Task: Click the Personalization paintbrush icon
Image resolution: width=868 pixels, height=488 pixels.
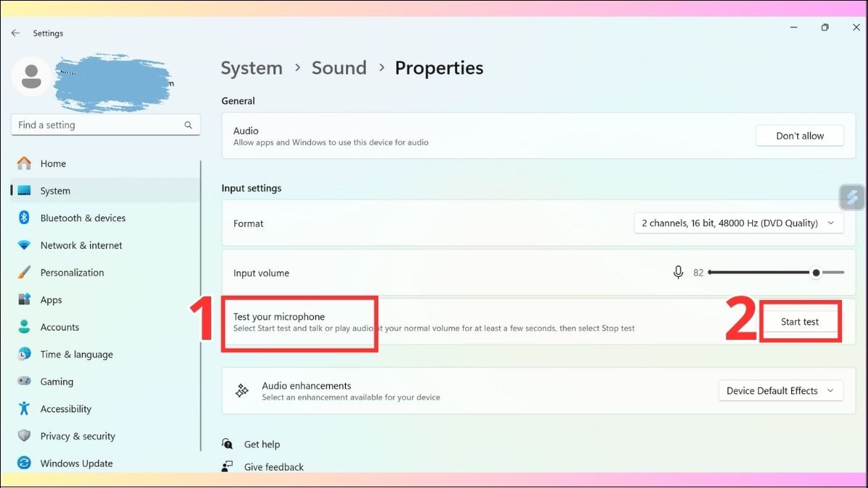Action: click(x=25, y=273)
